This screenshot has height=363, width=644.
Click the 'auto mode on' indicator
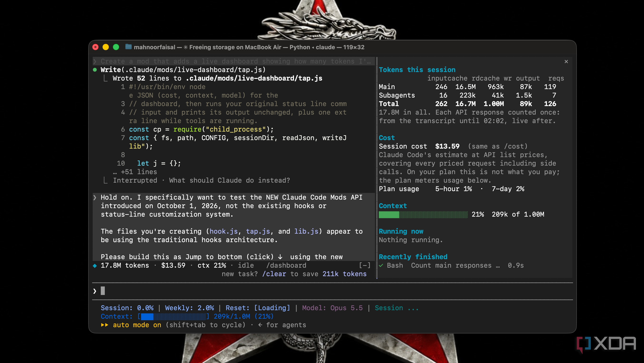pos(137,325)
